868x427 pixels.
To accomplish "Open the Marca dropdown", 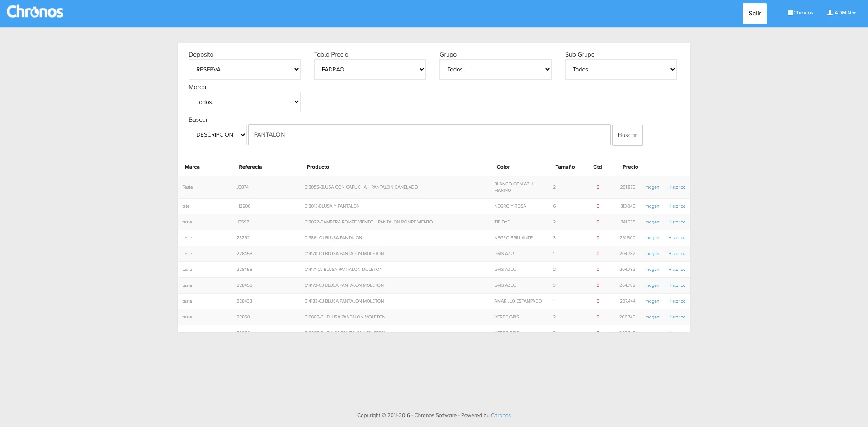I will tap(245, 102).
